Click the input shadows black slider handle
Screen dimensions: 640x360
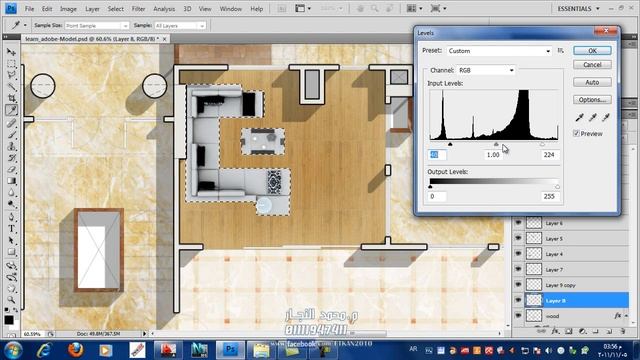click(x=450, y=144)
